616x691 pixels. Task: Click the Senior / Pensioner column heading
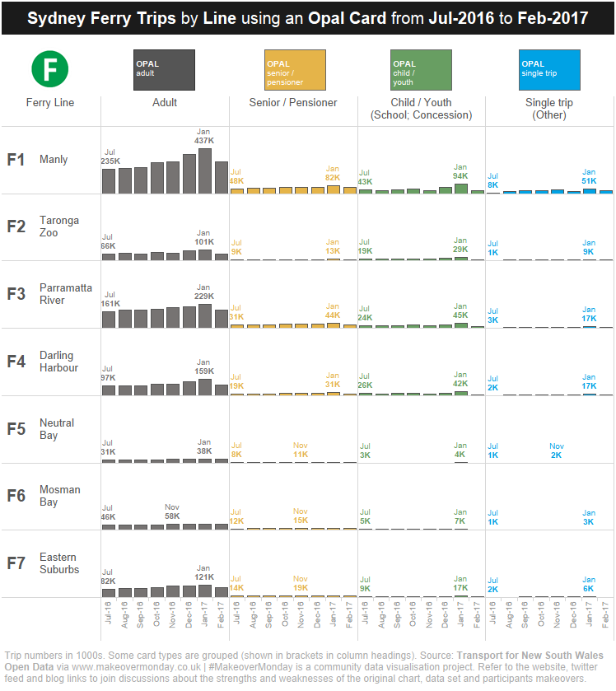coord(293,103)
